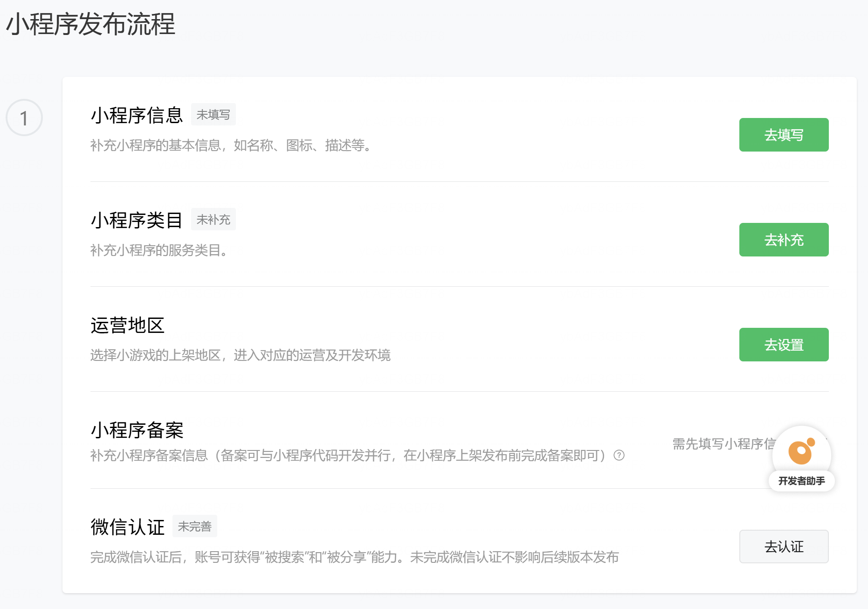Select the 小程序备案 heading
Image resolution: width=868 pixels, height=609 pixels.
coord(137,430)
